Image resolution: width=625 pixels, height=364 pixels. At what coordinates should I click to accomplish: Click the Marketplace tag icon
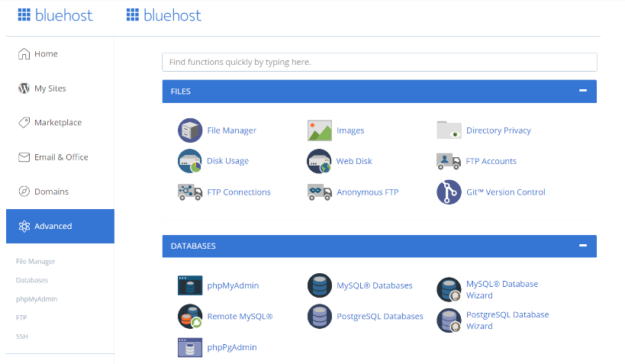click(x=24, y=122)
